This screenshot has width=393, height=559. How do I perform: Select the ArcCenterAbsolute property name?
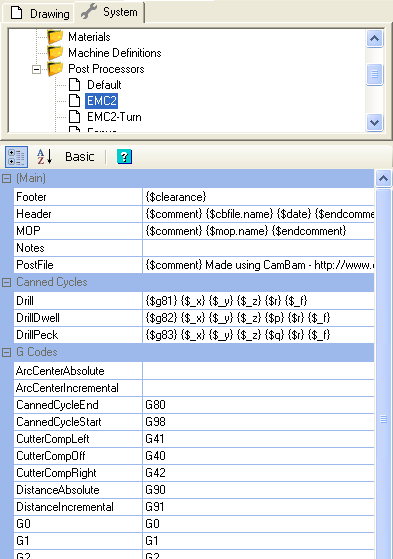click(x=78, y=371)
